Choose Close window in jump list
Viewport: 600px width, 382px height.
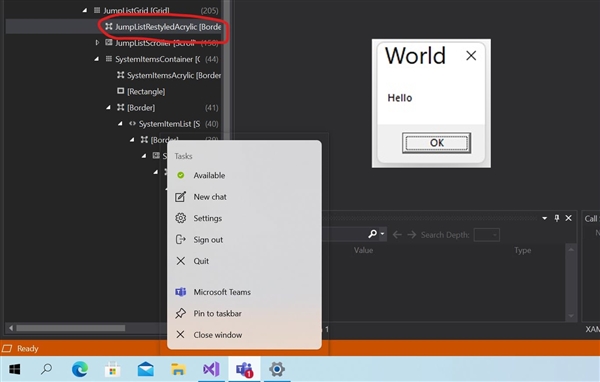point(244,335)
